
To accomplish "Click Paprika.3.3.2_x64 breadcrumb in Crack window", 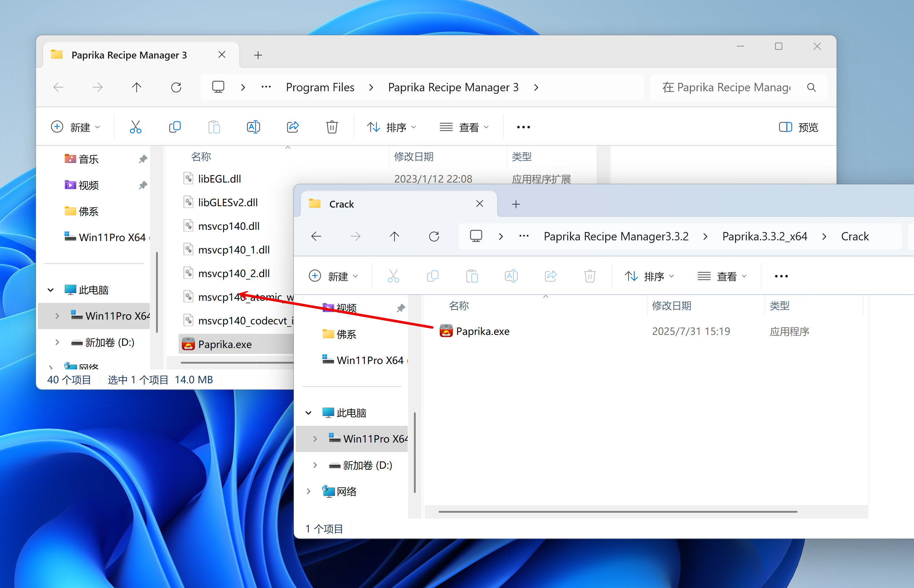I will click(765, 236).
